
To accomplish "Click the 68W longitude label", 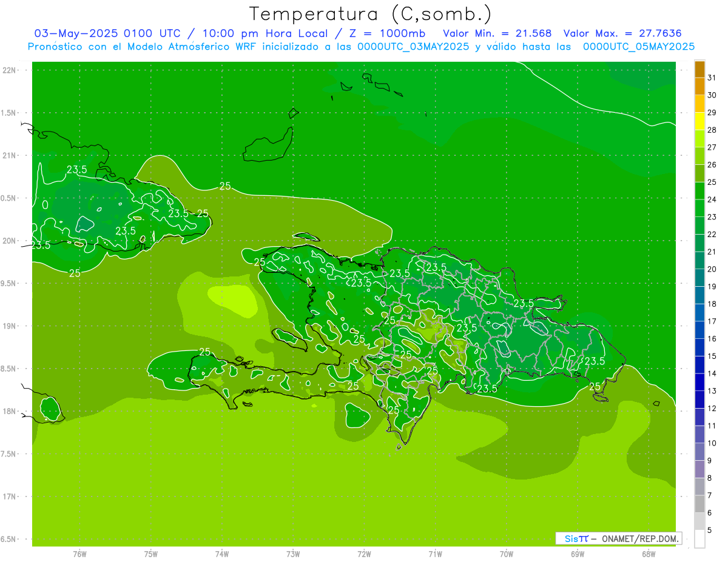I will 649,554.
